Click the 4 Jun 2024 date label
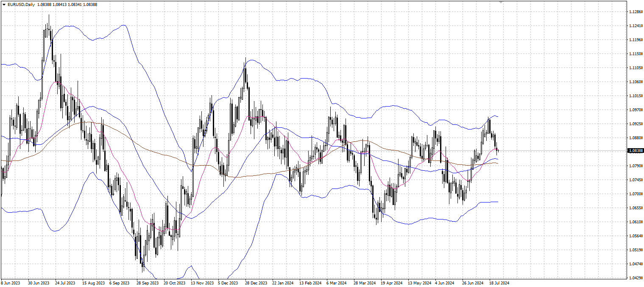 pyautogui.click(x=445, y=283)
